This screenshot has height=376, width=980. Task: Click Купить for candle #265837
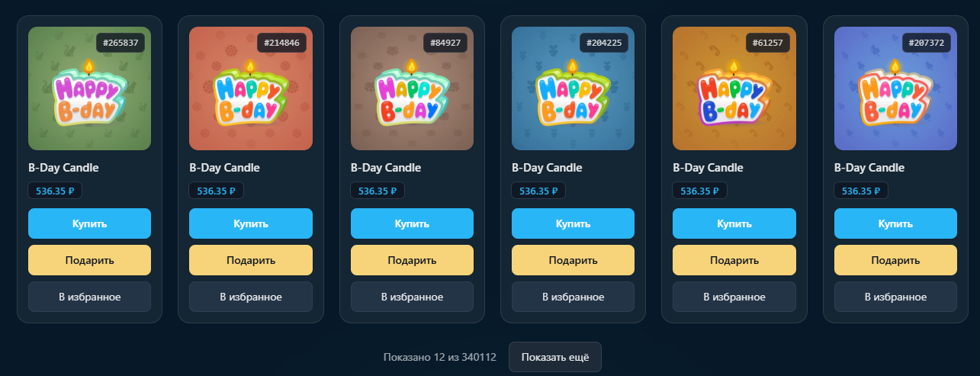click(89, 223)
